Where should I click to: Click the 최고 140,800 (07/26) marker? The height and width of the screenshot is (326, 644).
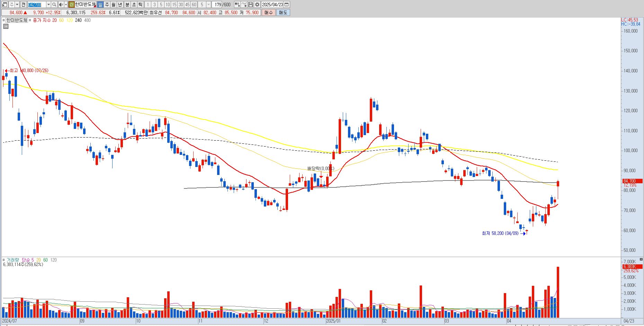pyautogui.click(x=27, y=70)
